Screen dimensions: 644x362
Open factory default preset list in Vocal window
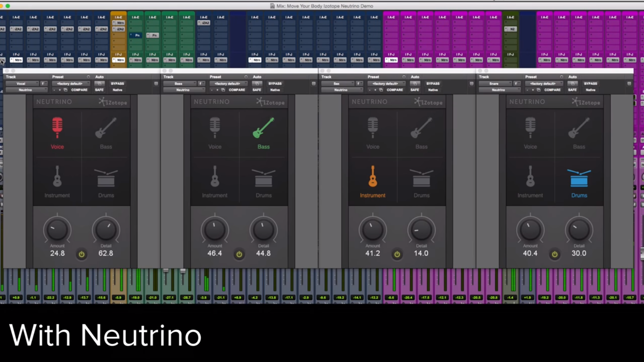(70, 84)
